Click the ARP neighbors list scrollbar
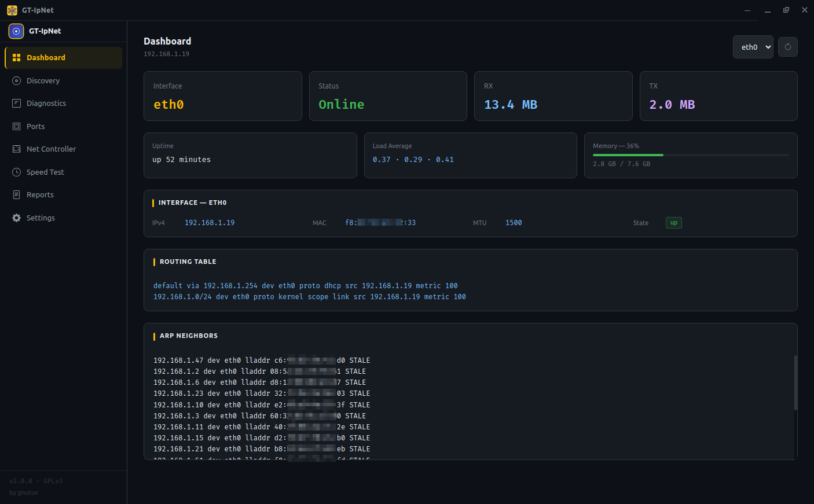 pos(795,382)
